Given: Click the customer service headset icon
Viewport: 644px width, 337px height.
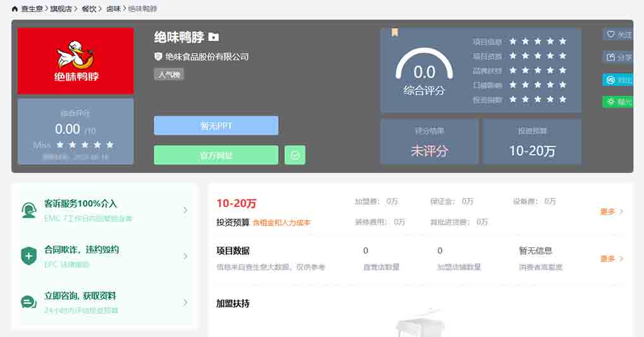Looking at the screenshot, I should [x=28, y=210].
